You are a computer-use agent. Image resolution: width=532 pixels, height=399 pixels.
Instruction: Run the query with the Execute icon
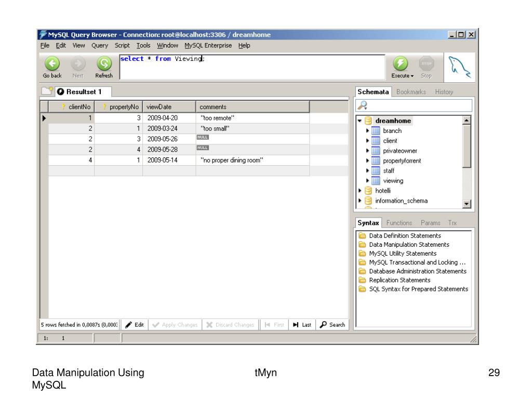(401, 63)
